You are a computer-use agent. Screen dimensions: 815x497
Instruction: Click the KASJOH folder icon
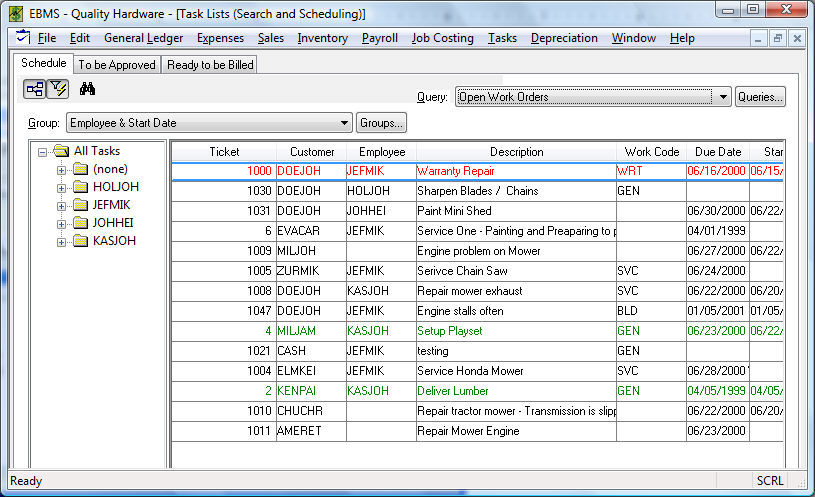[x=80, y=241]
